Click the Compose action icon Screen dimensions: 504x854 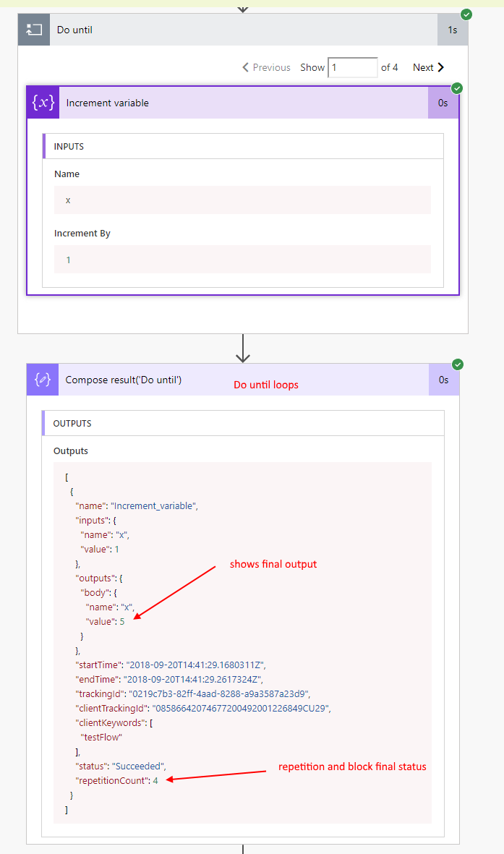pyautogui.click(x=43, y=380)
